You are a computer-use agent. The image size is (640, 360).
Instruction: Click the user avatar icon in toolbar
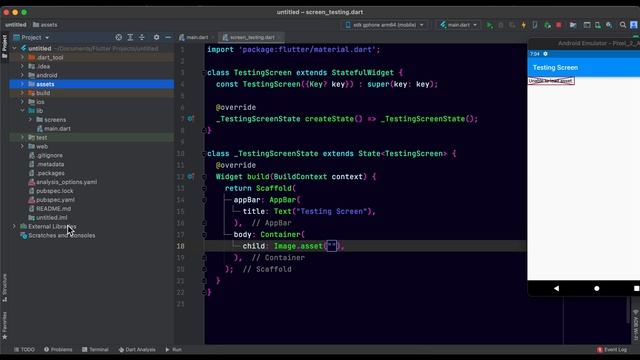click(634, 25)
